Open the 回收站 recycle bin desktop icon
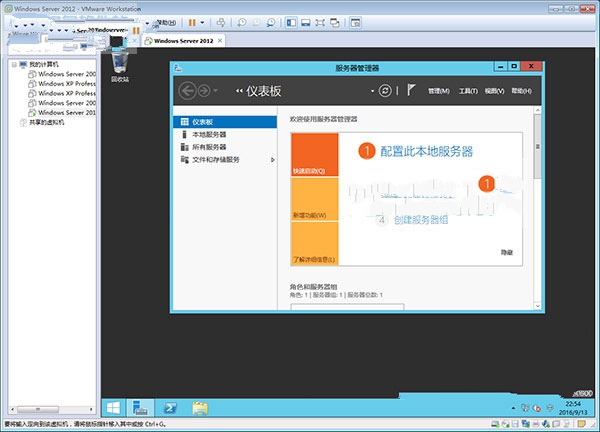600x432 pixels. [x=120, y=67]
